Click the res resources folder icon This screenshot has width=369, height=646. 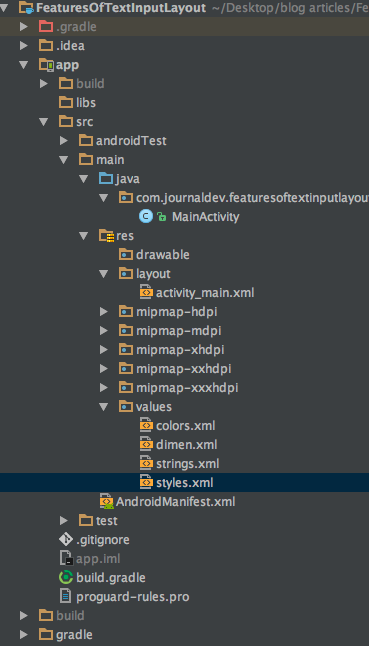click(107, 236)
